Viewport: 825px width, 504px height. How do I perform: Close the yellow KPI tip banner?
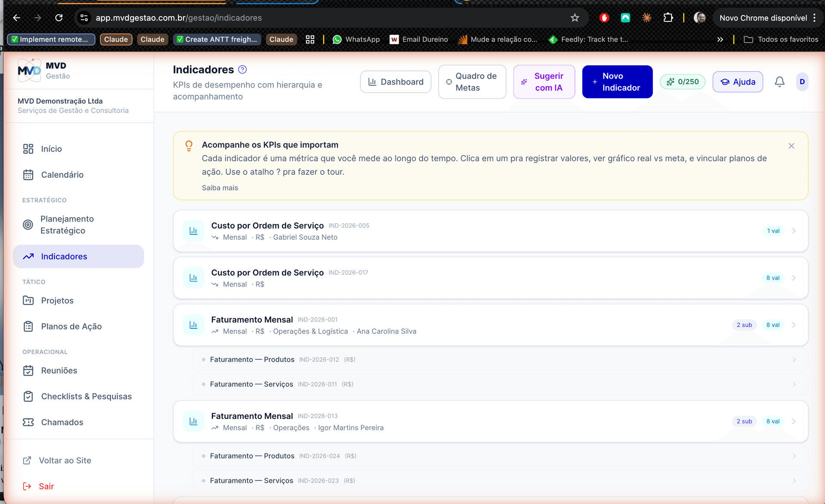(x=791, y=146)
